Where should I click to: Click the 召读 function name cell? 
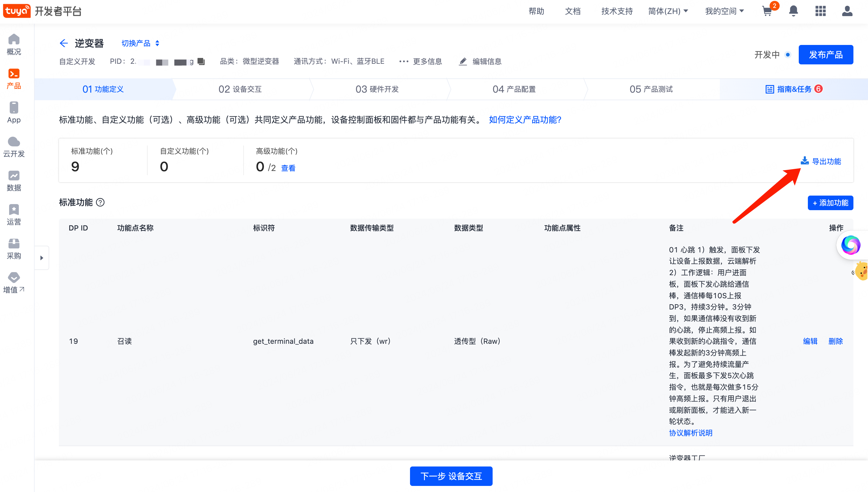pyautogui.click(x=124, y=341)
